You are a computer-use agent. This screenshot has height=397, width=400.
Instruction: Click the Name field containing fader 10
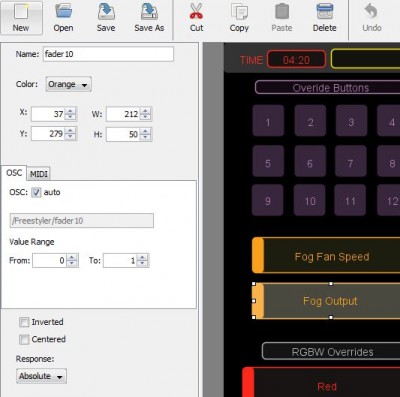108,54
